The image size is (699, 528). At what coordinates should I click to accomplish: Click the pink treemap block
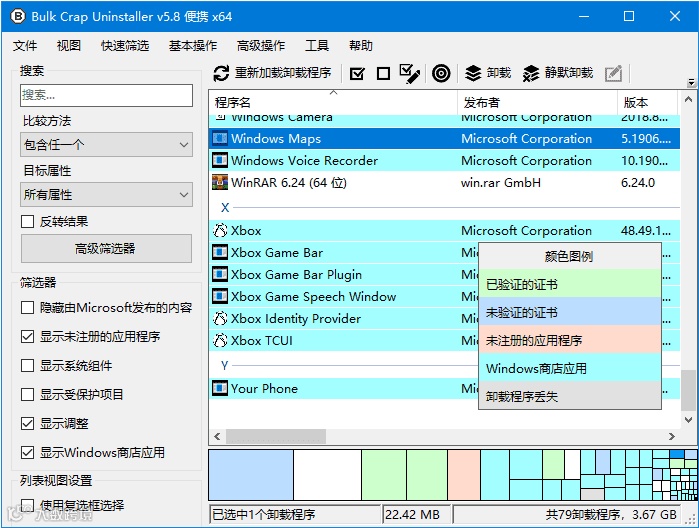click(x=464, y=474)
